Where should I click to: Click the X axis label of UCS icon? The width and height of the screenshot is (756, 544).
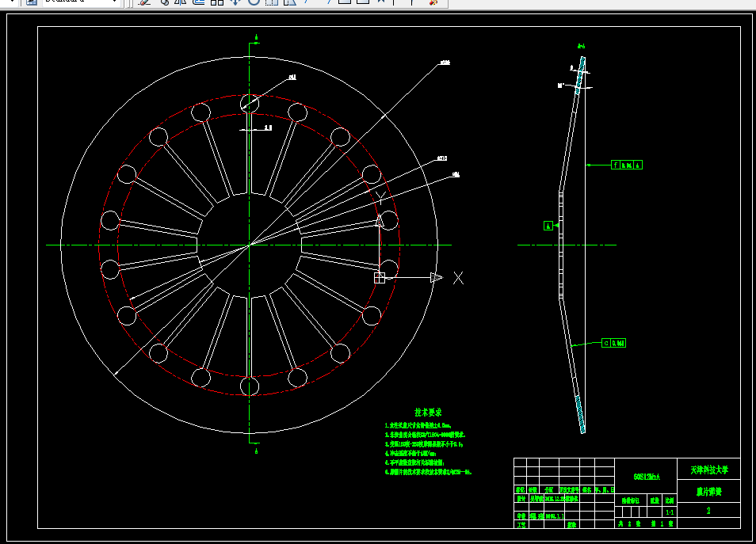(x=458, y=277)
